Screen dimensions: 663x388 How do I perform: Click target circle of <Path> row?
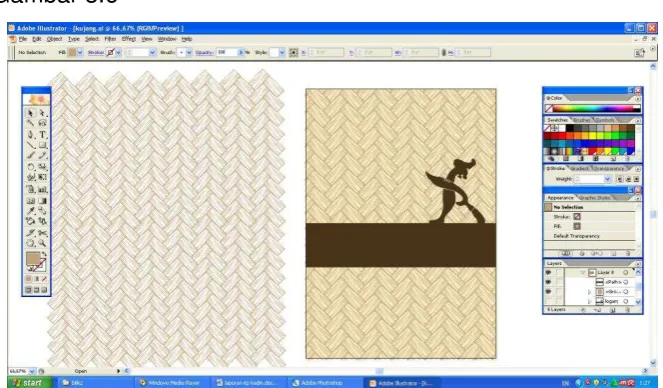coord(625,282)
